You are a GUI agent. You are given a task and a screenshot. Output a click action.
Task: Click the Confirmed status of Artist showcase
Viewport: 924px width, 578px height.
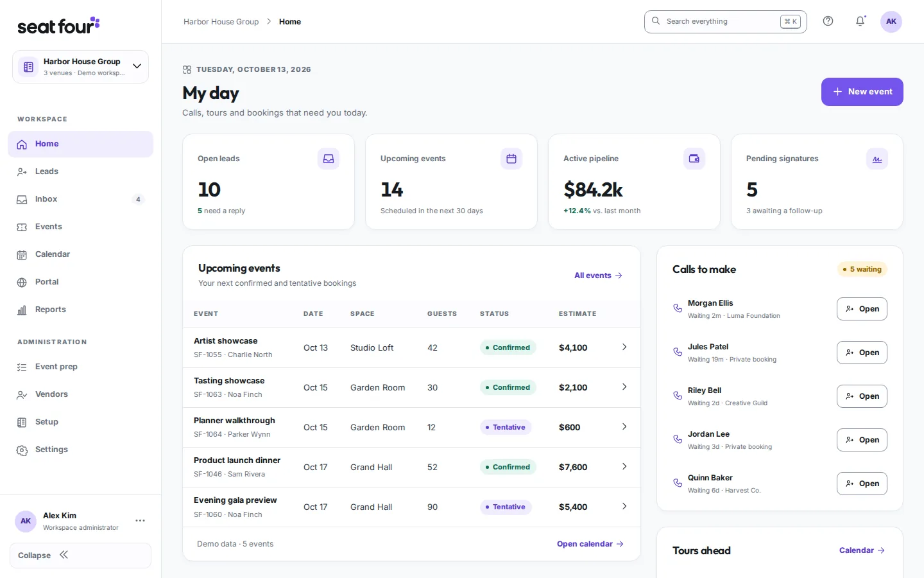(508, 347)
